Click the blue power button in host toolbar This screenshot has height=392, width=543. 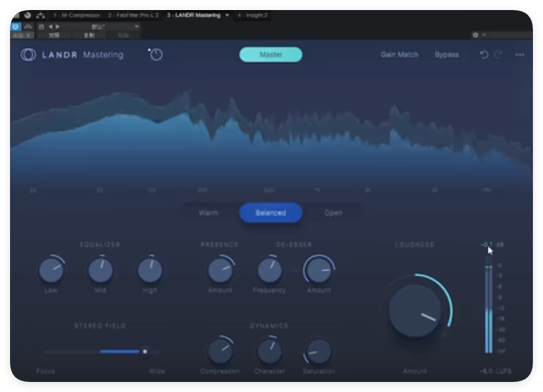click(x=16, y=27)
